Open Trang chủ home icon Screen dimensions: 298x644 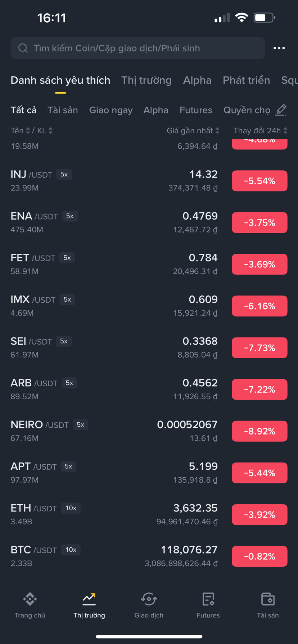(30, 599)
